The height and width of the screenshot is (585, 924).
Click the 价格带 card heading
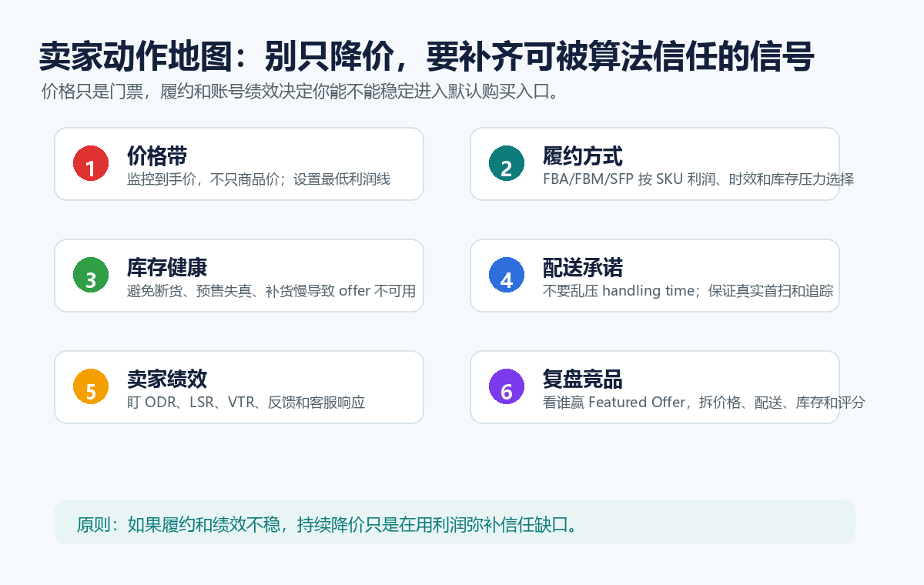(x=157, y=156)
